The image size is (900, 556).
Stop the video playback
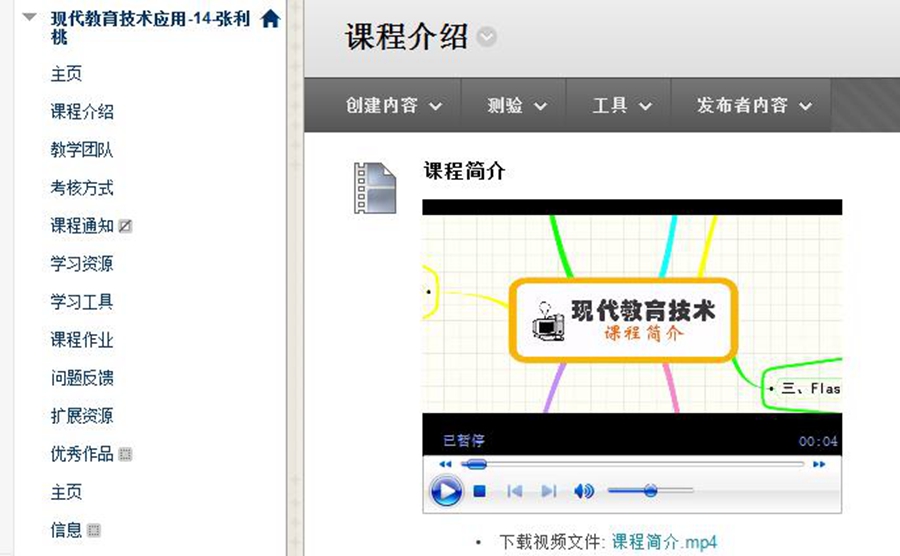coord(480,491)
